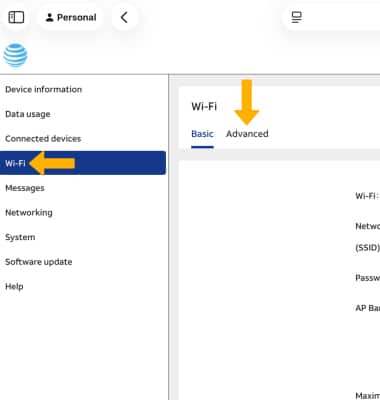Go back with the left chevron button
Viewport: 380px width, 400px height.
point(124,17)
